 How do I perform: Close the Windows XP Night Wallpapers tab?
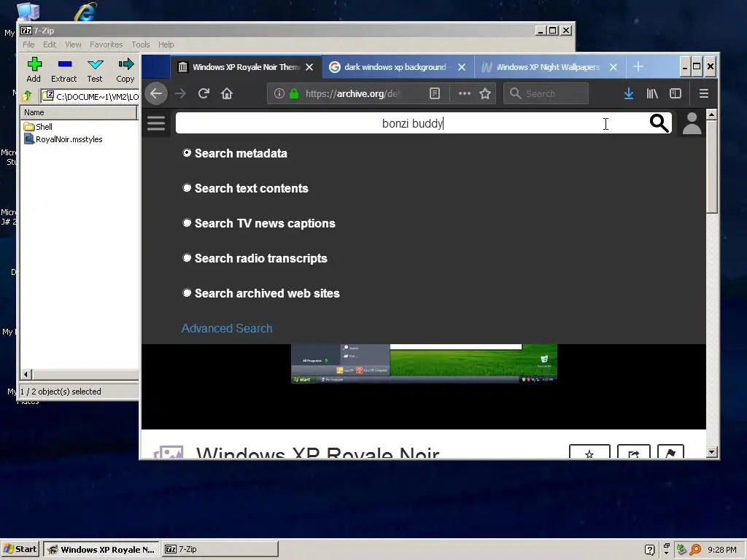pos(614,67)
